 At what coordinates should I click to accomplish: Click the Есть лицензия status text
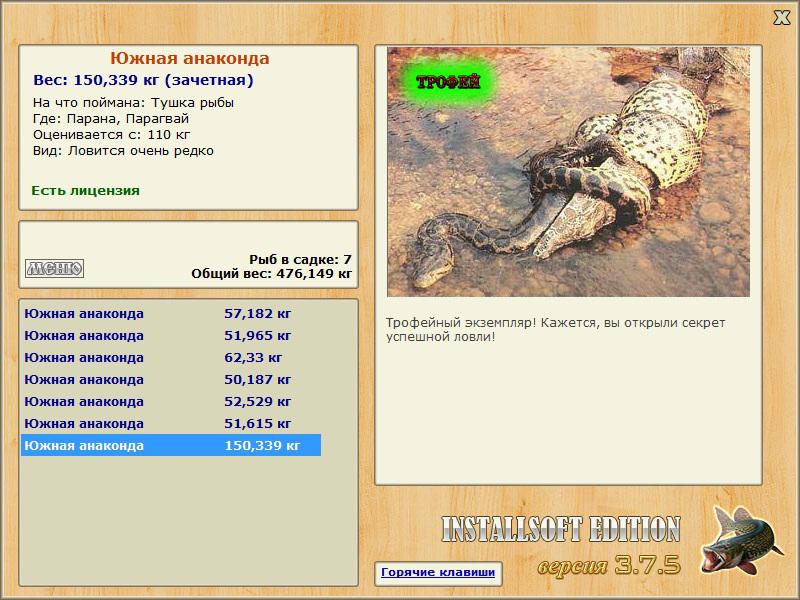[x=86, y=190]
